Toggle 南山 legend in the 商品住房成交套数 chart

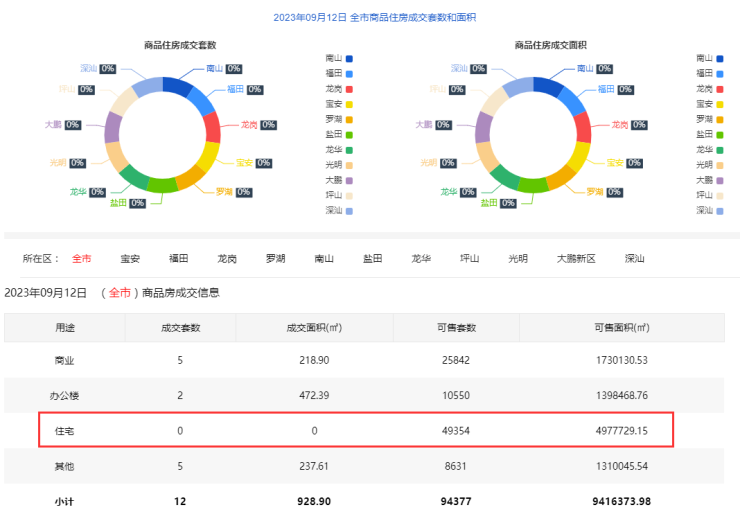[x=339, y=58]
